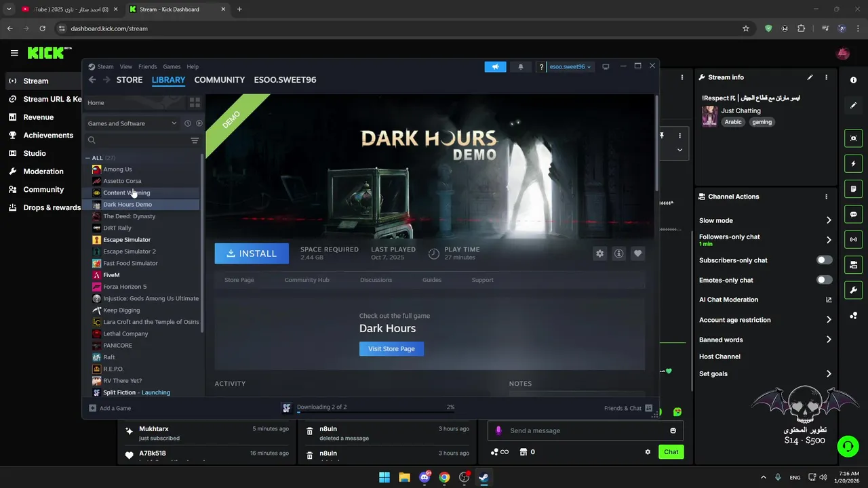Click Kick right rail wrench icon
868x488 pixels.
click(x=853, y=290)
